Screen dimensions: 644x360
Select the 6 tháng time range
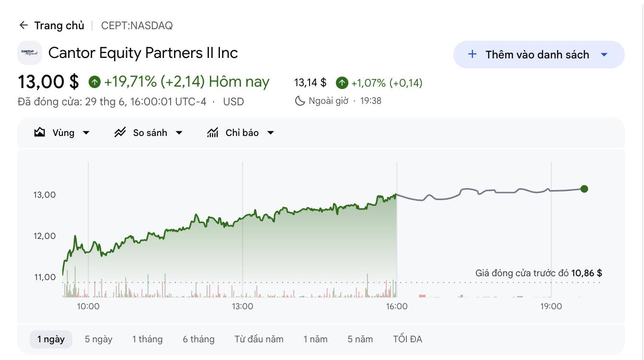tap(198, 339)
